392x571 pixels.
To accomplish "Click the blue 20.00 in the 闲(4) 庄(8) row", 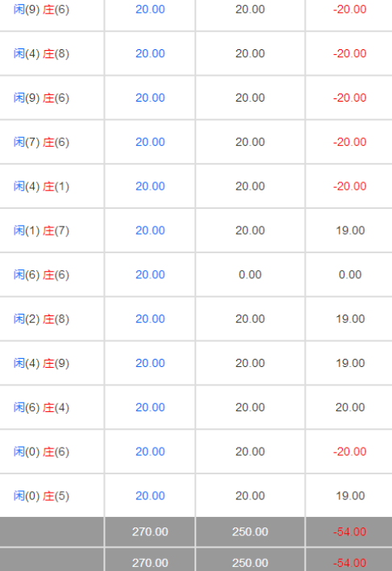I will point(150,53).
